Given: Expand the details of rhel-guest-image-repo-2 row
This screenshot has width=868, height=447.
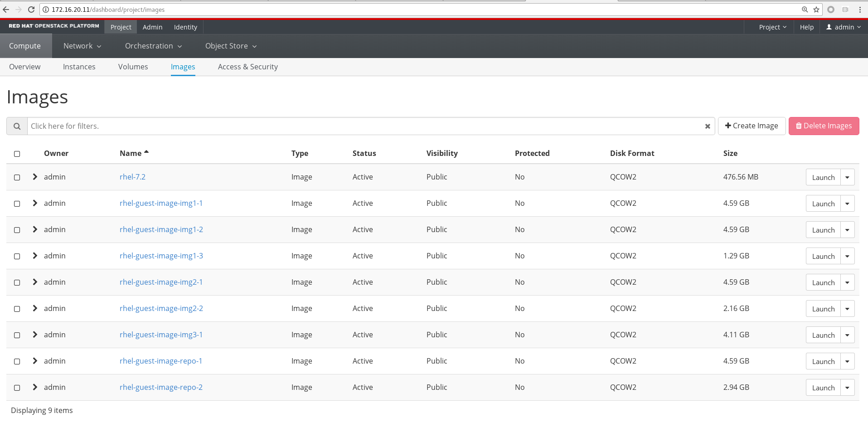Looking at the screenshot, I should pyautogui.click(x=35, y=387).
